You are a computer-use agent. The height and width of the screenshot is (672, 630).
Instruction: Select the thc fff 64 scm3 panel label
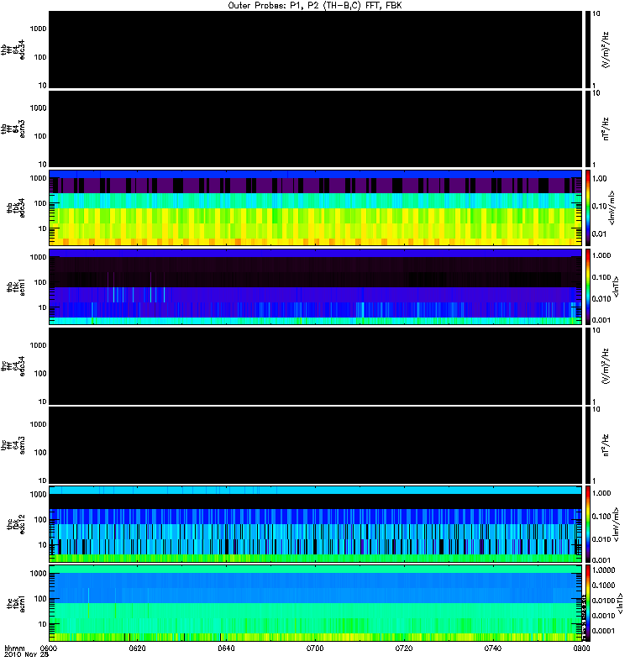click(13, 445)
